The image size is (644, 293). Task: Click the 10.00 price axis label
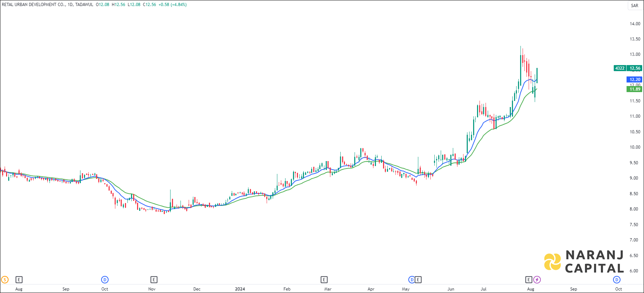pos(635,147)
